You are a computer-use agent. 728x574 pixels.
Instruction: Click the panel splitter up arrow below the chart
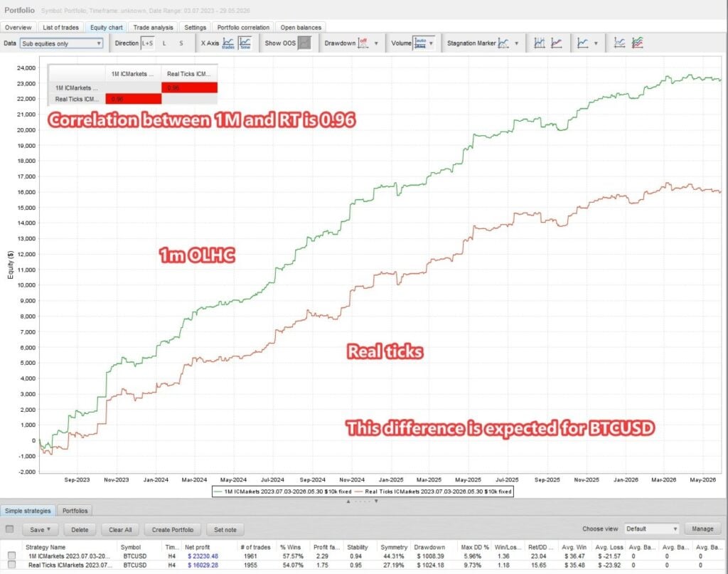pos(348,501)
